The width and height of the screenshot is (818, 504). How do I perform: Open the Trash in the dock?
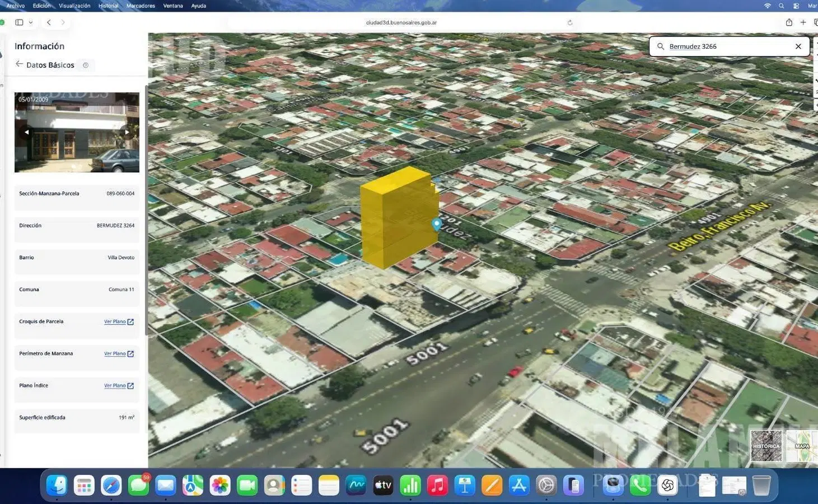[761, 485]
